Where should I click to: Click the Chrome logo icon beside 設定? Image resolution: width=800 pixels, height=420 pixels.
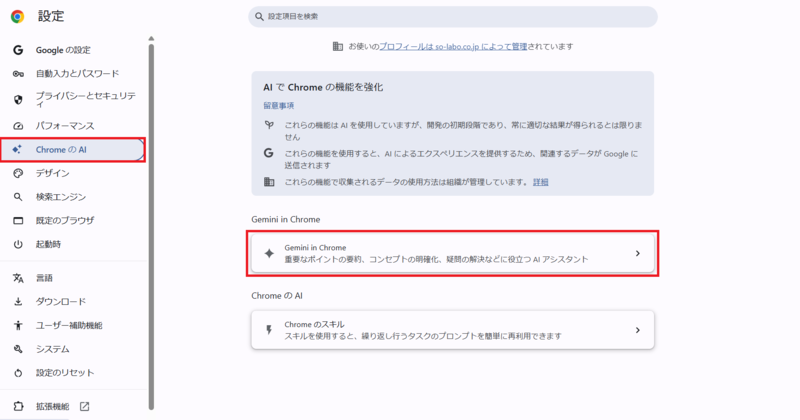(17, 16)
